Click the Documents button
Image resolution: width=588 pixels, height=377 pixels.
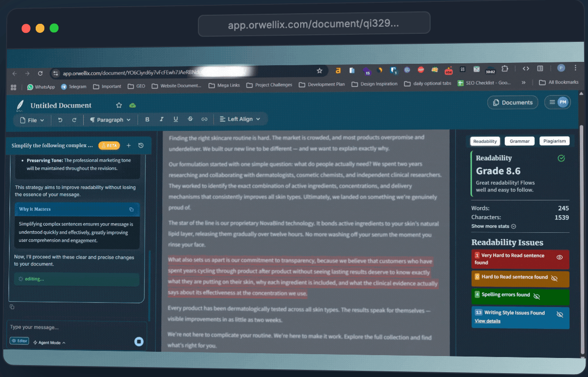click(512, 102)
